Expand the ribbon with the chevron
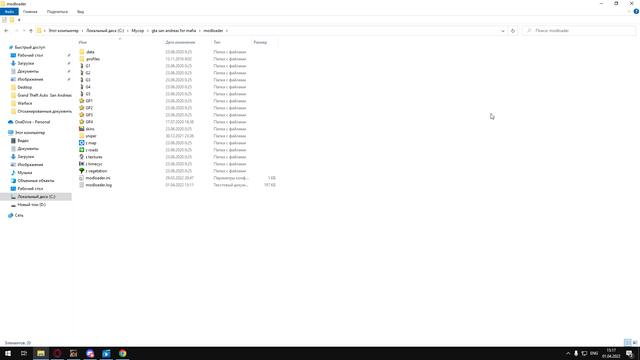The height and width of the screenshot is (360, 640). pos(629,11)
